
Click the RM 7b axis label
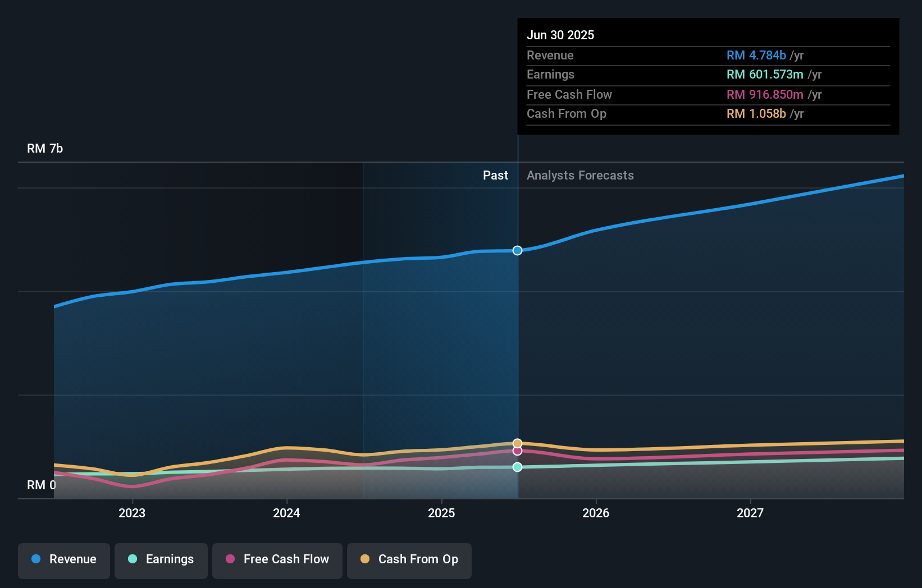click(45, 148)
